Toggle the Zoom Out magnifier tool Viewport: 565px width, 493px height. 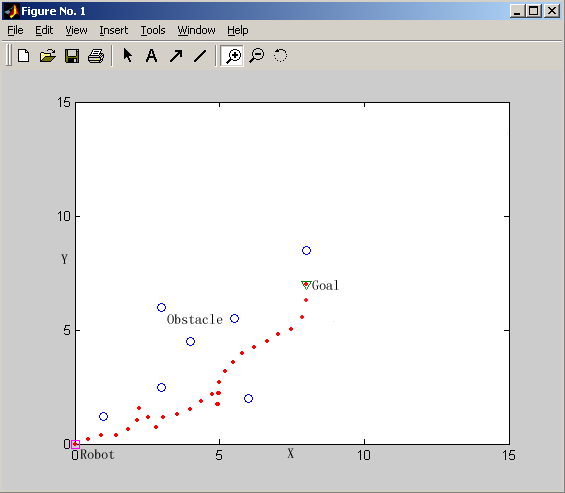pyautogui.click(x=257, y=56)
